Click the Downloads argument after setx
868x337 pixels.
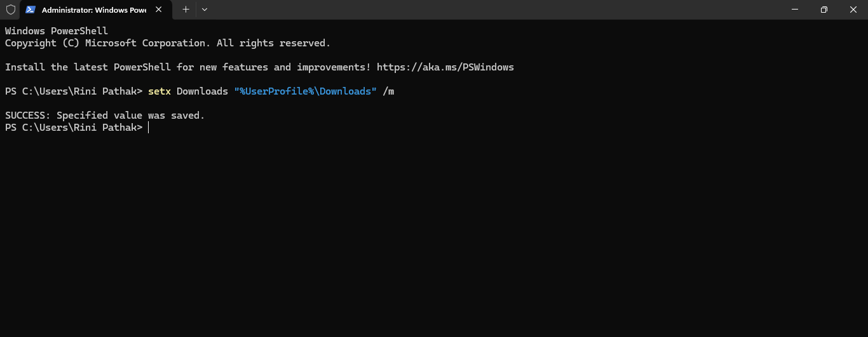(x=201, y=91)
